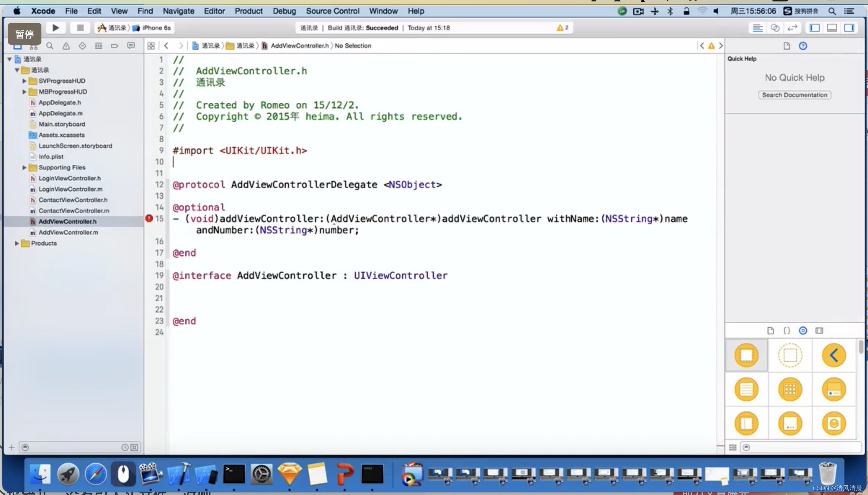The image size is (868, 495).
Task: Show the Media library
Action: [819, 330]
